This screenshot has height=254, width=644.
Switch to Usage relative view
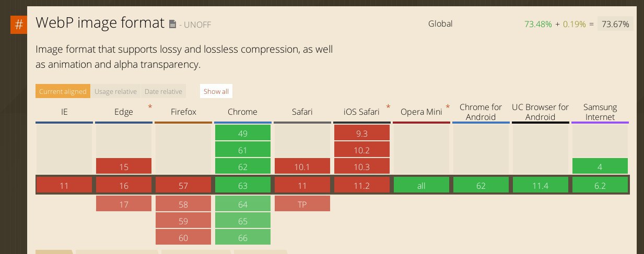tap(115, 91)
